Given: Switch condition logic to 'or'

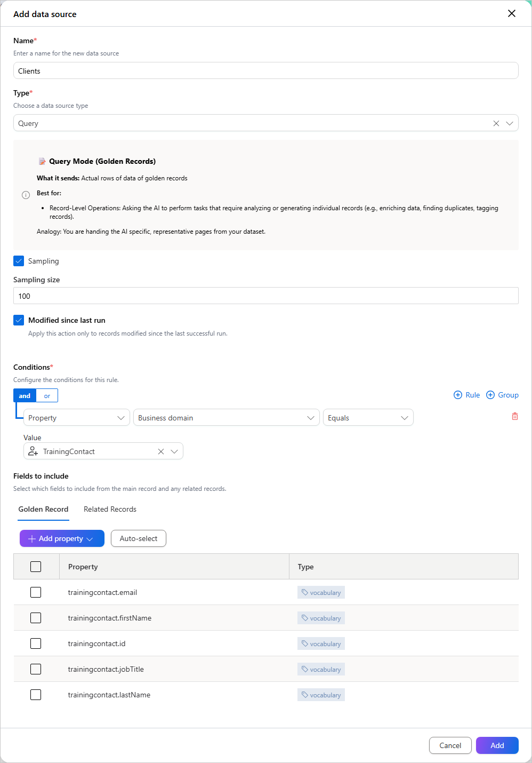Looking at the screenshot, I should pyautogui.click(x=47, y=396).
